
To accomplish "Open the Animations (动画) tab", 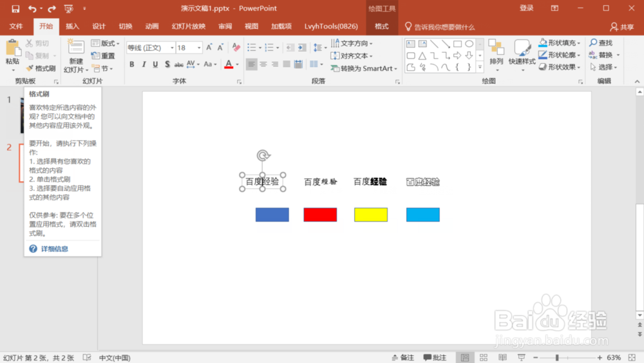I will click(x=152, y=26).
